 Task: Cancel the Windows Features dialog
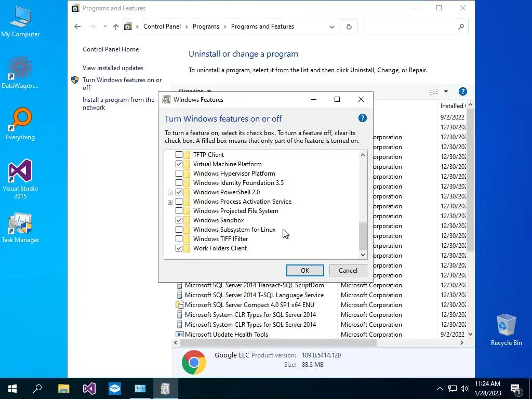(x=348, y=270)
